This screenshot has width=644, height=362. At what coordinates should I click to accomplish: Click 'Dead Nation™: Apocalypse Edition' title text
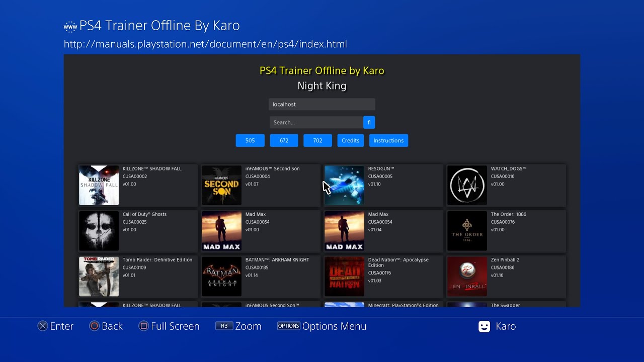(398, 262)
